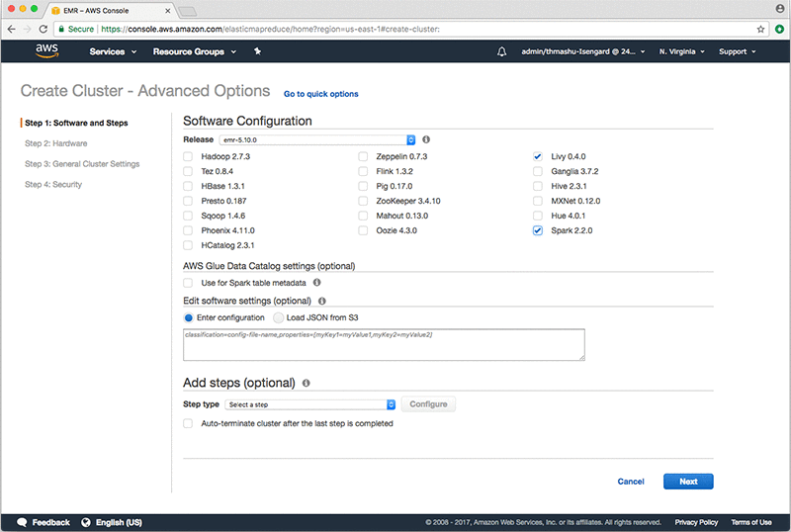The image size is (791, 532).
Task: Enable the Oozie 4.3.0 checkbox
Action: pos(363,230)
